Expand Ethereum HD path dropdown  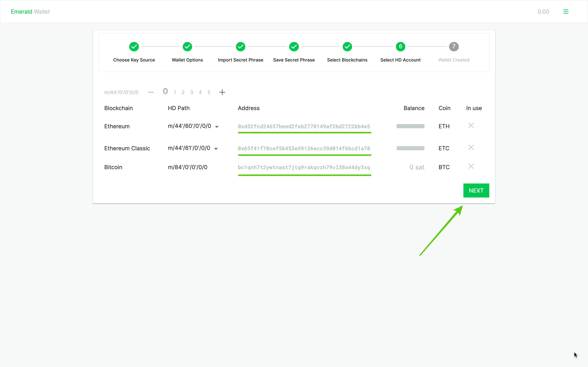point(218,126)
